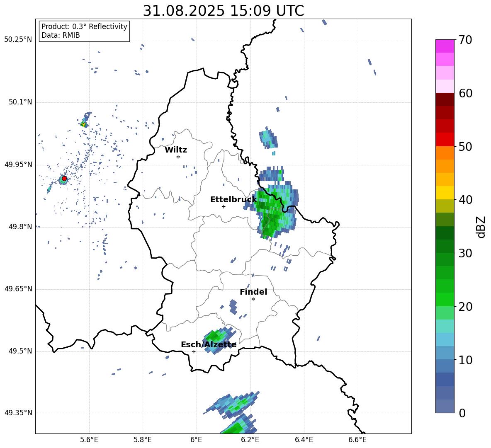Click the Wiltz cross marker
The height and width of the screenshot is (448, 491).
pyautogui.click(x=178, y=157)
